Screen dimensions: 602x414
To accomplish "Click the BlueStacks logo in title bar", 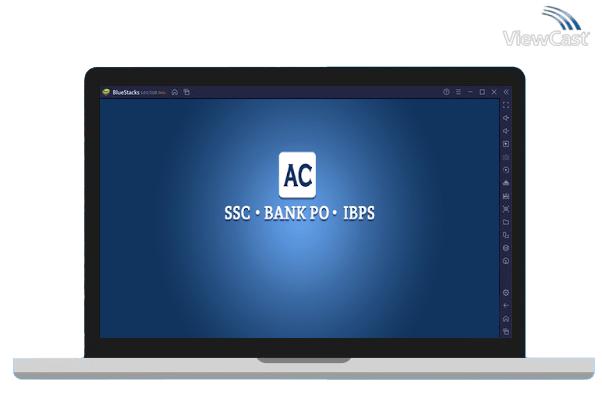I will (106, 92).
